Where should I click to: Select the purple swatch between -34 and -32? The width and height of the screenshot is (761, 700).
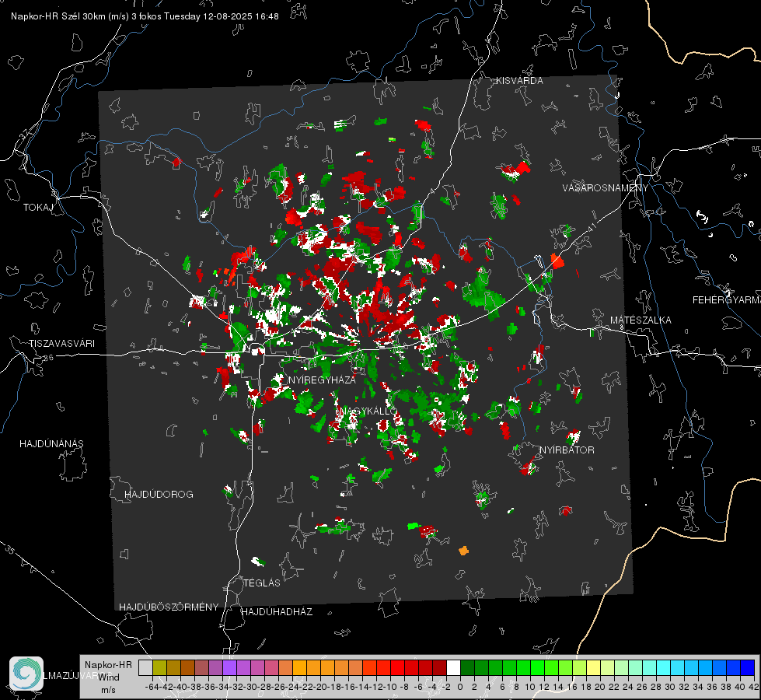[x=229, y=667]
